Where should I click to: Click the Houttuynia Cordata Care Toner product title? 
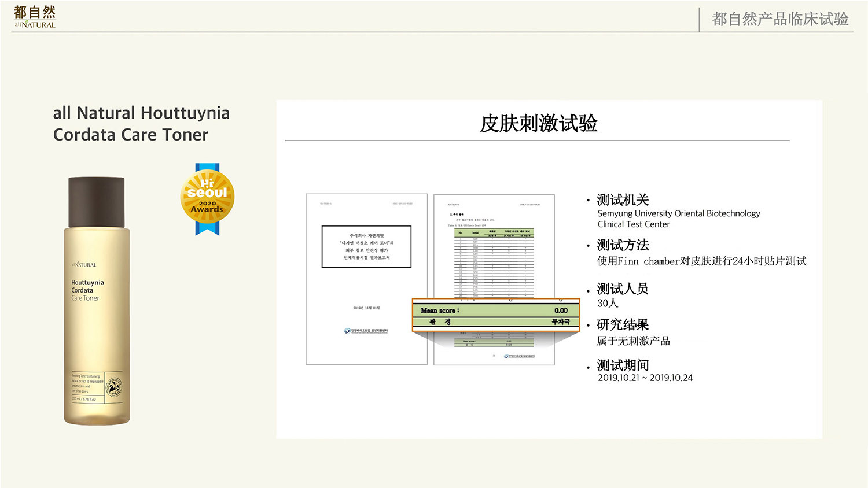[x=141, y=123]
